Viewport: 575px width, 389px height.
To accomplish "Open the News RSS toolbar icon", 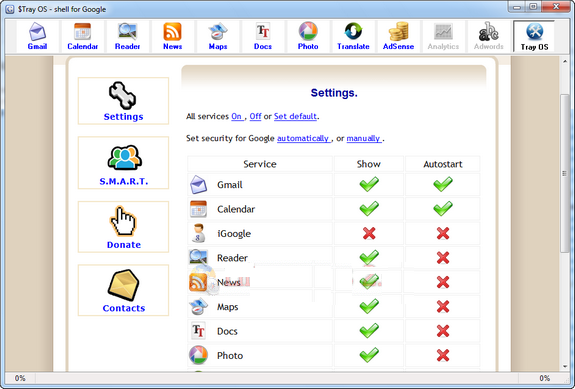I will coord(172,36).
